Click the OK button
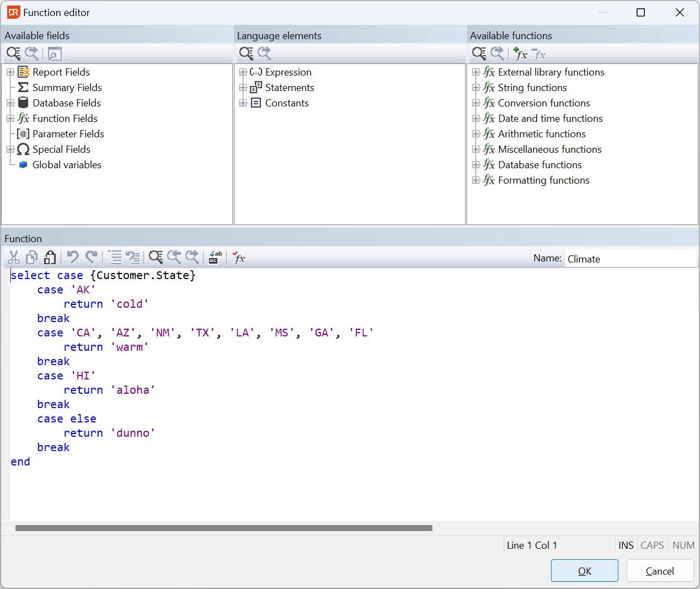 585,571
